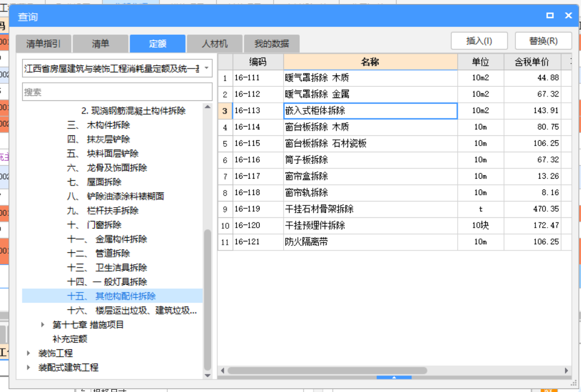
Task: Click the tree vertical scrollbar thumb
Action: 208,300
